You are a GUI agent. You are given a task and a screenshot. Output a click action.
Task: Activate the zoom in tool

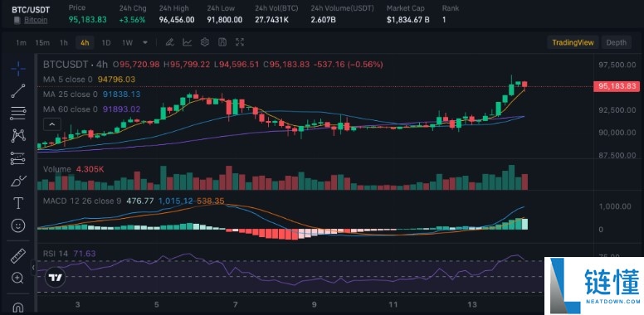tap(17, 278)
